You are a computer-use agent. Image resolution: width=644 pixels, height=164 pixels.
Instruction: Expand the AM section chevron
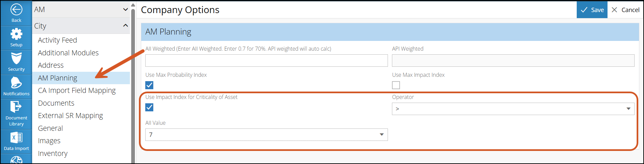click(x=126, y=9)
